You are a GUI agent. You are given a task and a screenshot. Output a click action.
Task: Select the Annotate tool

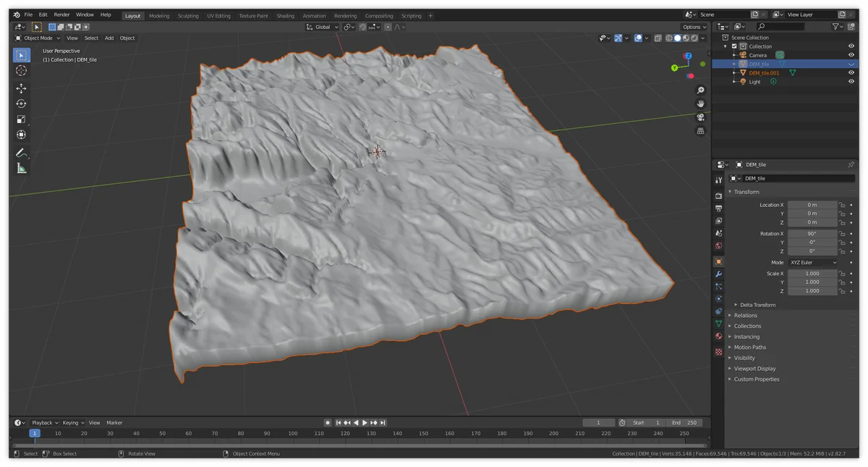click(x=22, y=153)
